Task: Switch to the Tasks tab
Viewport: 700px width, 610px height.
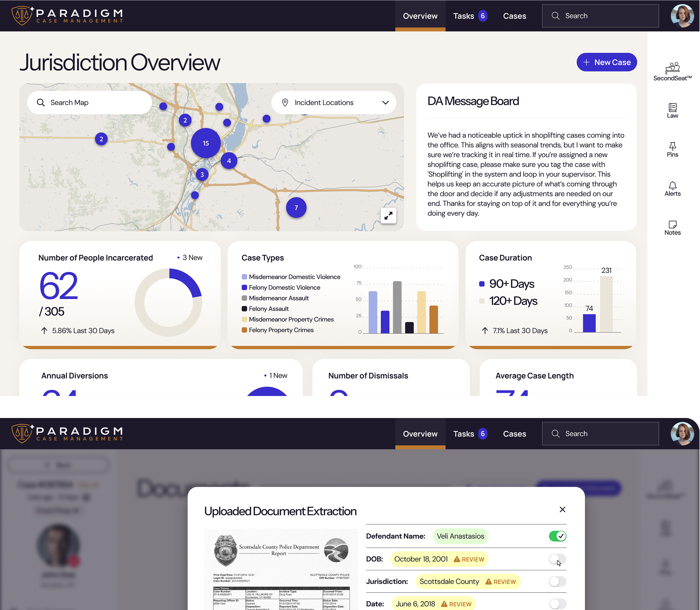Action: [x=464, y=16]
